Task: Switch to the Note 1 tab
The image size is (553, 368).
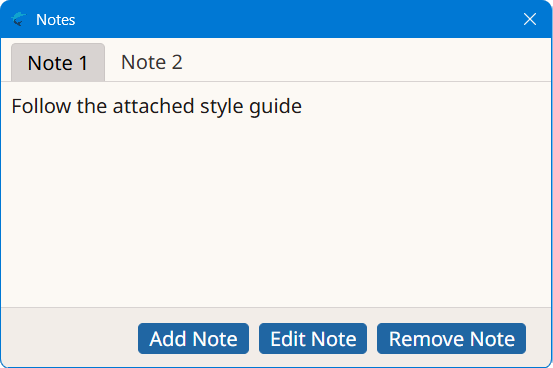Action: click(x=58, y=62)
